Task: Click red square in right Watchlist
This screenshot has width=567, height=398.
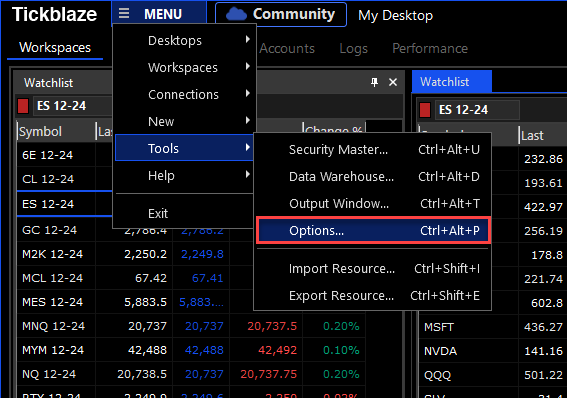Action: [x=425, y=110]
